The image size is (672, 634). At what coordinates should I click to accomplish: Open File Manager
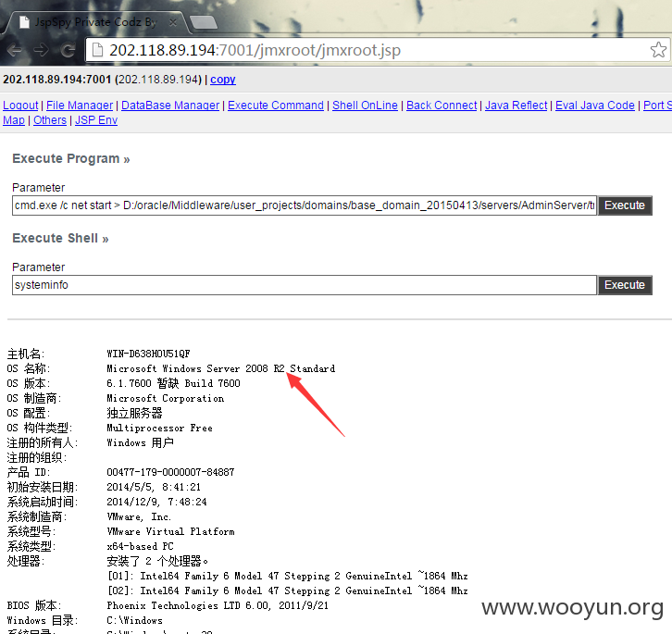tap(80, 105)
